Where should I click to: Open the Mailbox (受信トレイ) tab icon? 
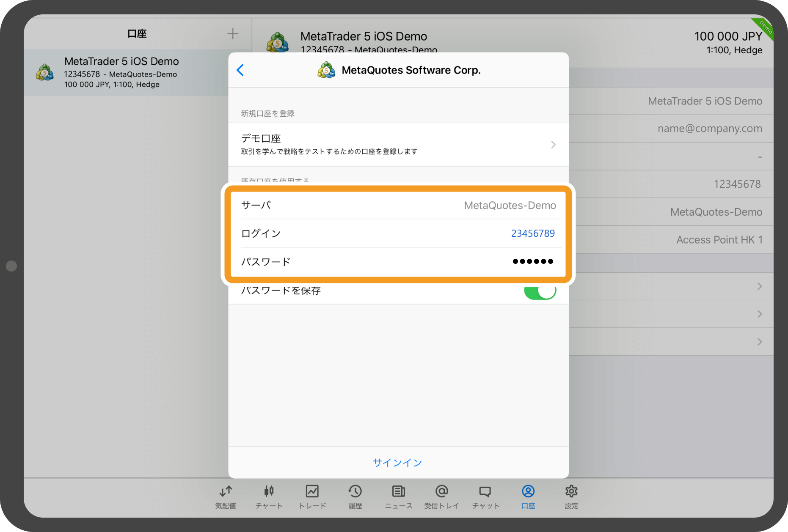tap(441, 491)
